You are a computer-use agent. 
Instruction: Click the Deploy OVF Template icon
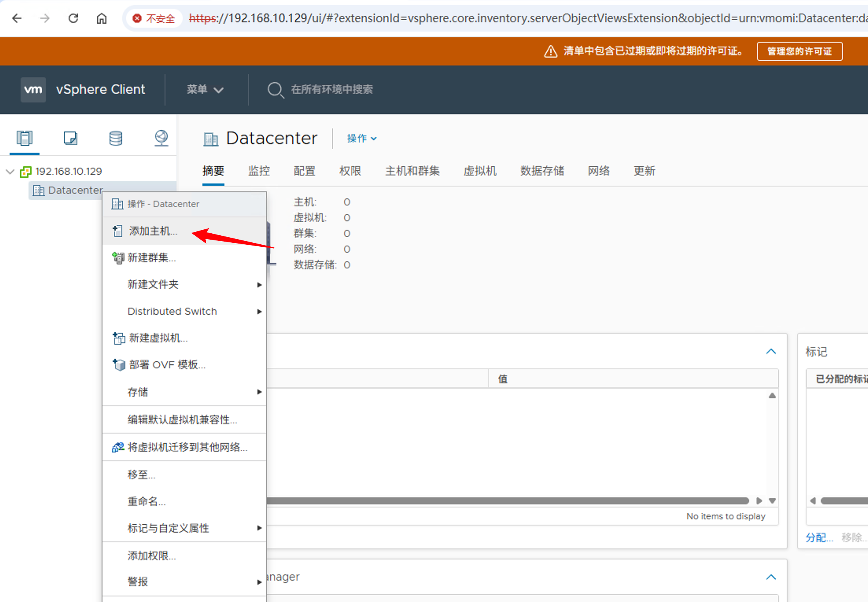click(x=118, y=365)
